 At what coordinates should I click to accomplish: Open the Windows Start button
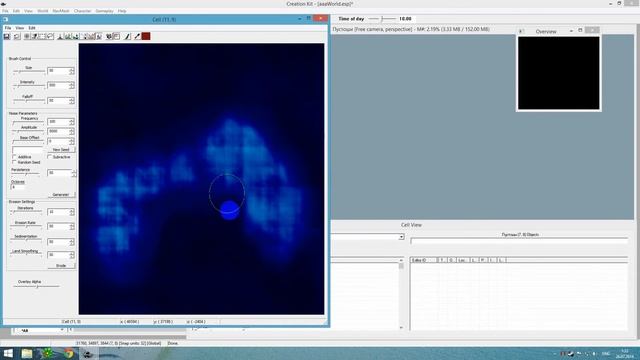[x=8, y=353]
